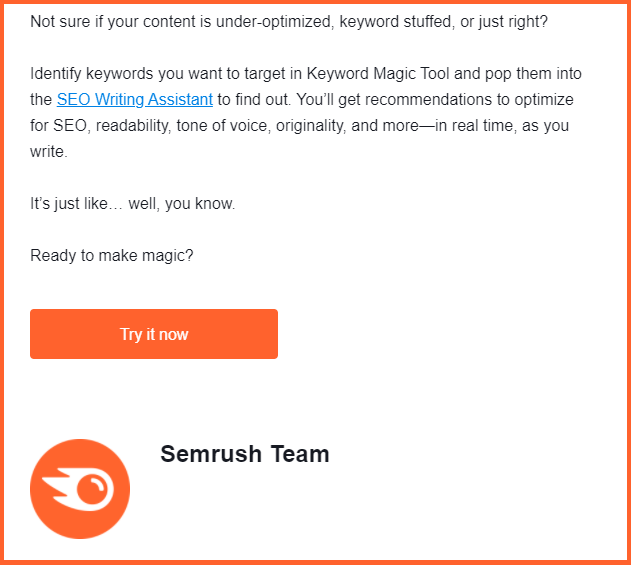Select the Semrush Team heading
Screen dimensions: 631x566
tap(245, 454)
